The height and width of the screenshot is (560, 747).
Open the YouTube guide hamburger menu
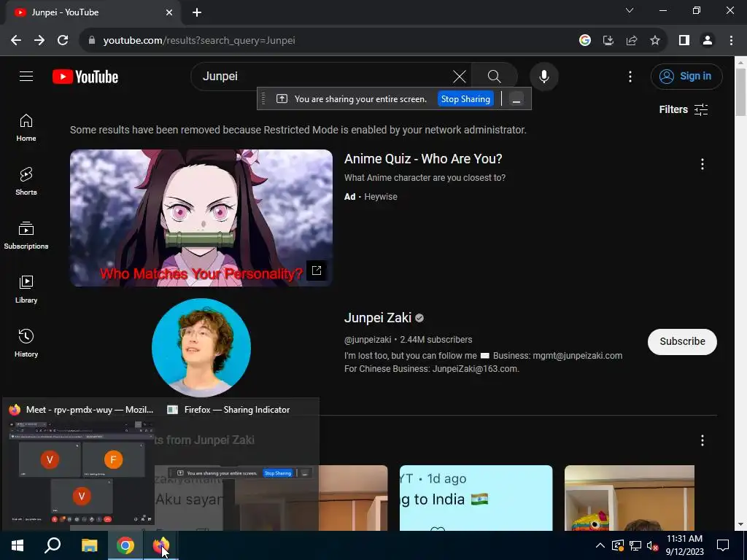26,76
